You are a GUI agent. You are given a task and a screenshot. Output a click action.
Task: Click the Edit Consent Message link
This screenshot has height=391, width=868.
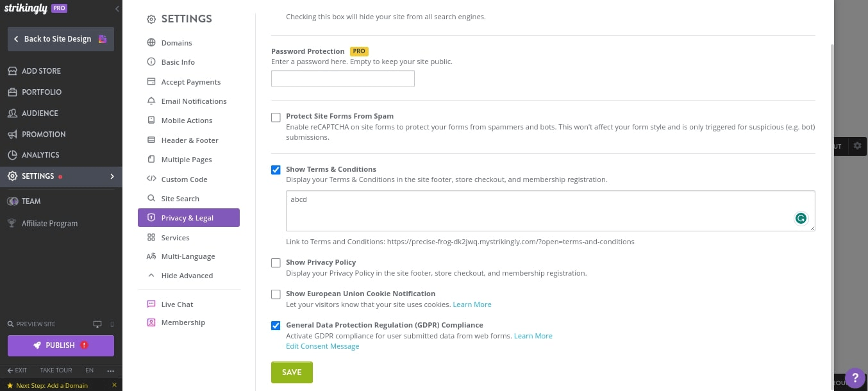point(322,346)
